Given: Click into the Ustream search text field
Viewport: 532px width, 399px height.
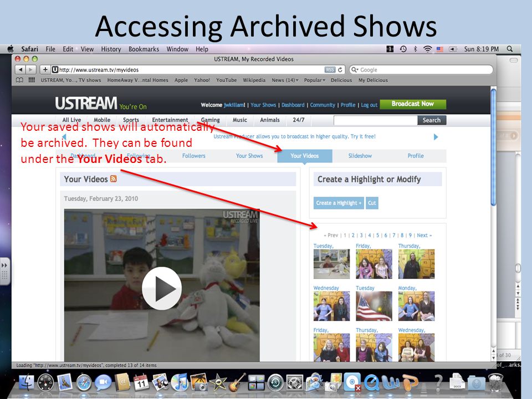Looking at the screenshot, I should point(376,120).
